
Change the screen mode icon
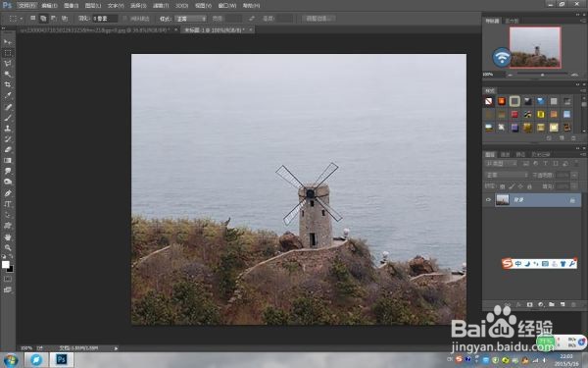(x=8, y=289)
